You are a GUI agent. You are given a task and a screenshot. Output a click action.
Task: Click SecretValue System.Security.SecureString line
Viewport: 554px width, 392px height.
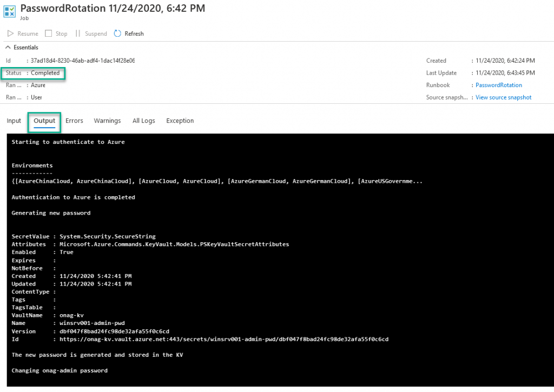[x=83, y=237]
